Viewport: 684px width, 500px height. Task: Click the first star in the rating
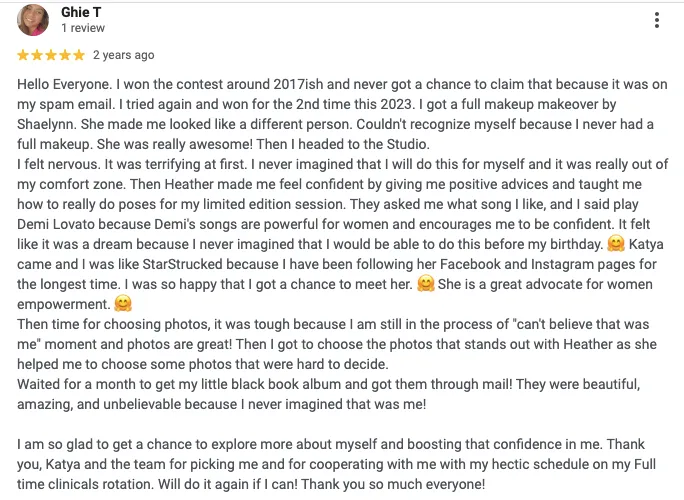24,55
